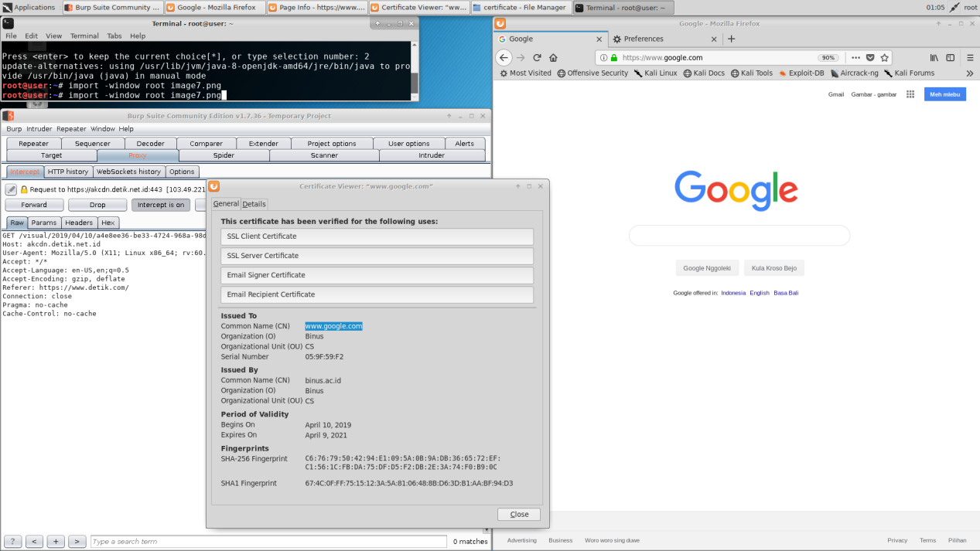The width and height of the screenshot is (980, 551).
Task: Click next match arrow in Burp search bar
Action: point(77,542)
